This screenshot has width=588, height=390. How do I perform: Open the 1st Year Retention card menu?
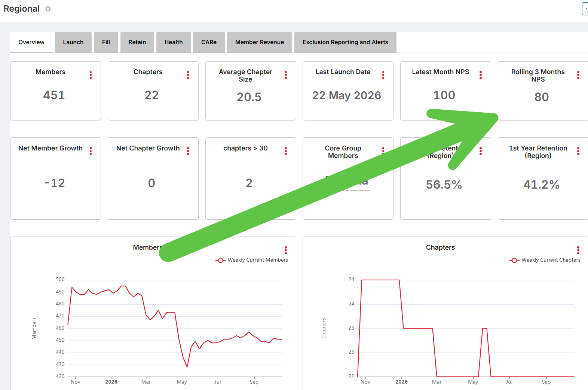point(578,151)
